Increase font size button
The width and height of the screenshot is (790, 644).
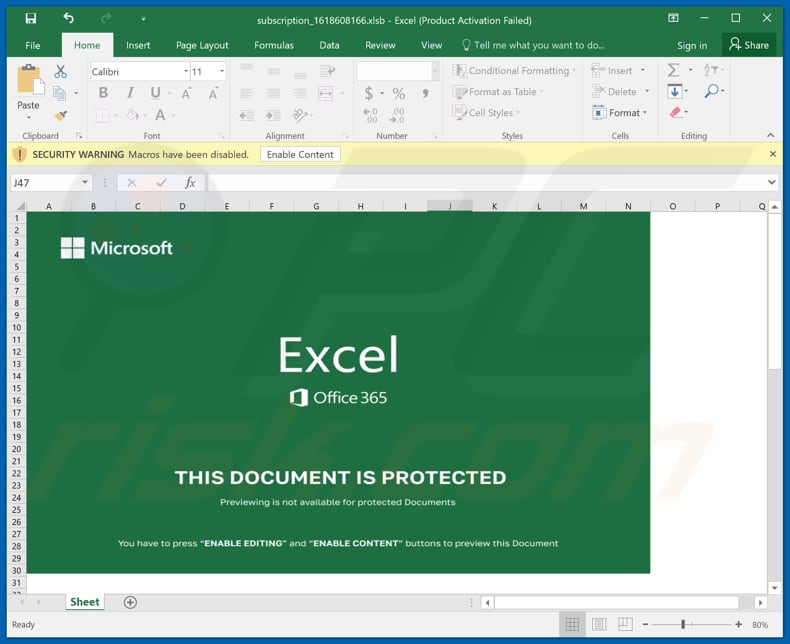[186, 93]
